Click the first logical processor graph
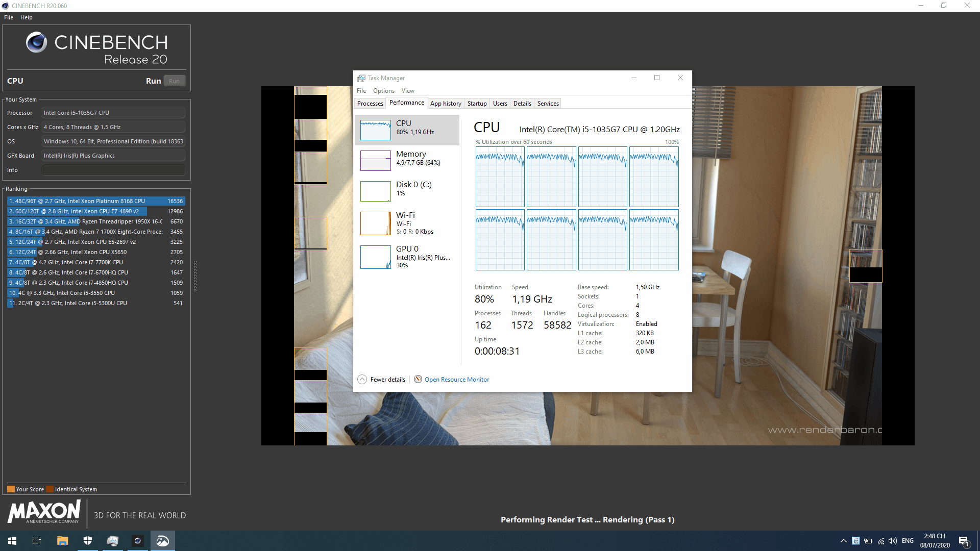This screenshot has width=980, height=551. click(500, 177)
